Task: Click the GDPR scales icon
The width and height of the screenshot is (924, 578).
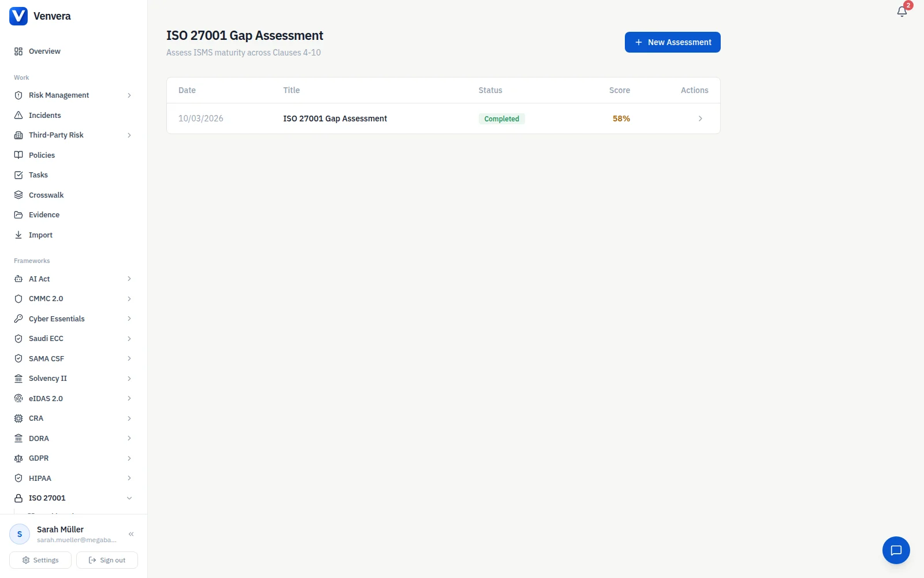Action: 18,458
